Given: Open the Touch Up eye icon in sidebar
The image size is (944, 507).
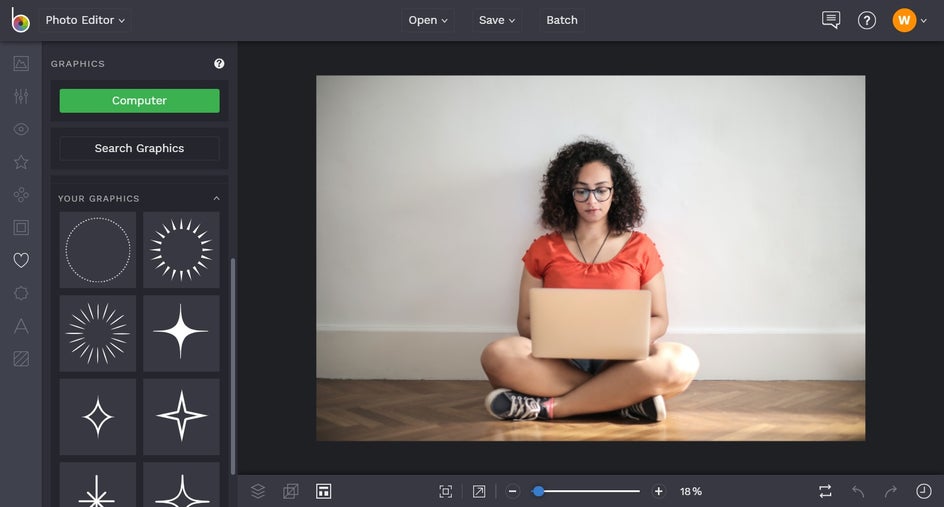Looking at the screenshot, I should point(21,129).
